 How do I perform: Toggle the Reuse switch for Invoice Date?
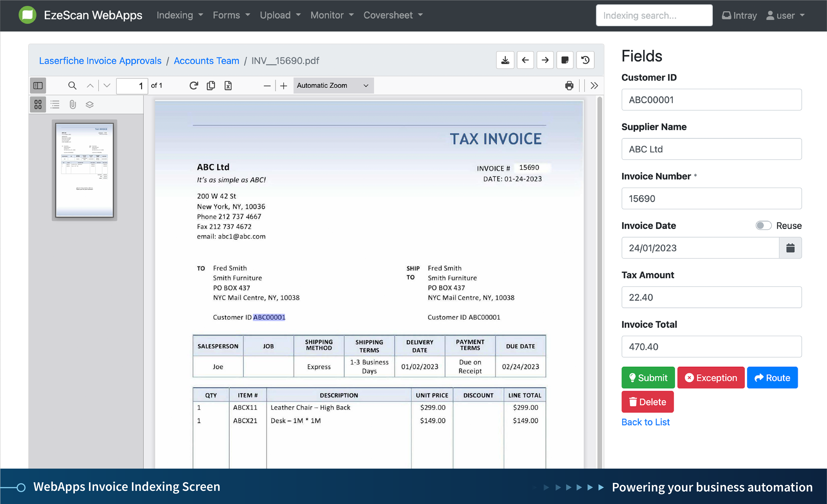coord(764,226)
